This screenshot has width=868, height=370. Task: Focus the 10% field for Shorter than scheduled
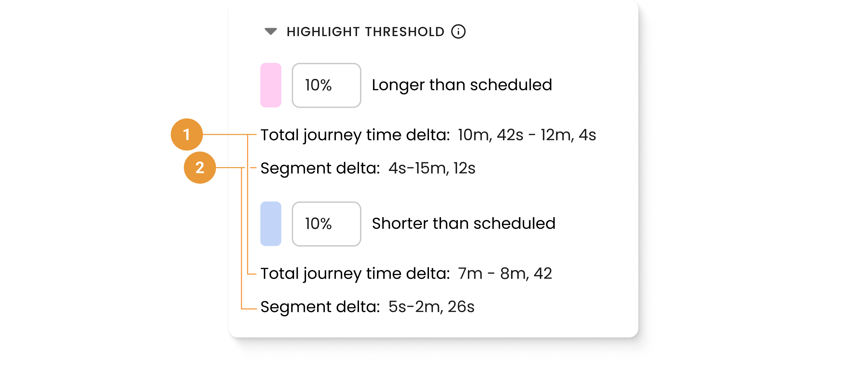click(x=326, y=223)
